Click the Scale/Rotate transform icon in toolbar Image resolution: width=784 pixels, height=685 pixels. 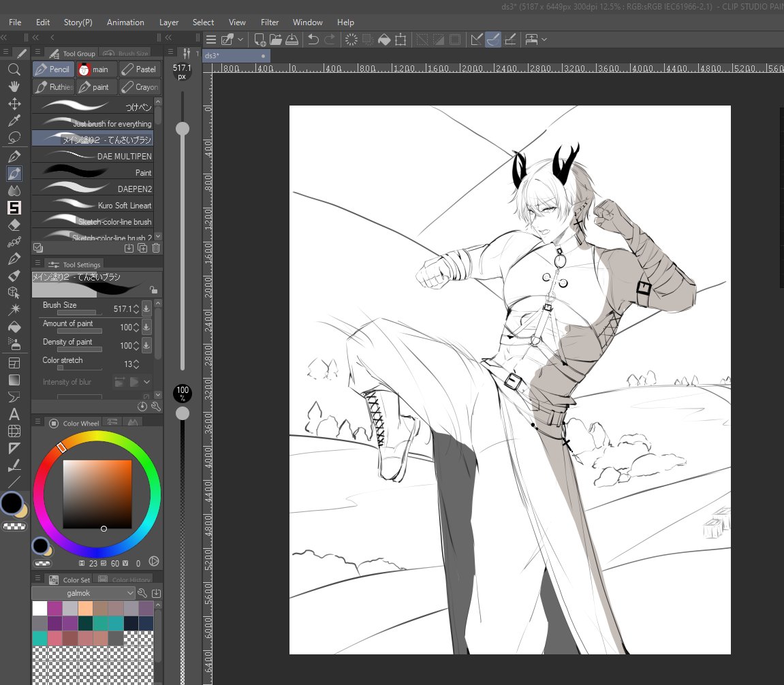point(401,39)
